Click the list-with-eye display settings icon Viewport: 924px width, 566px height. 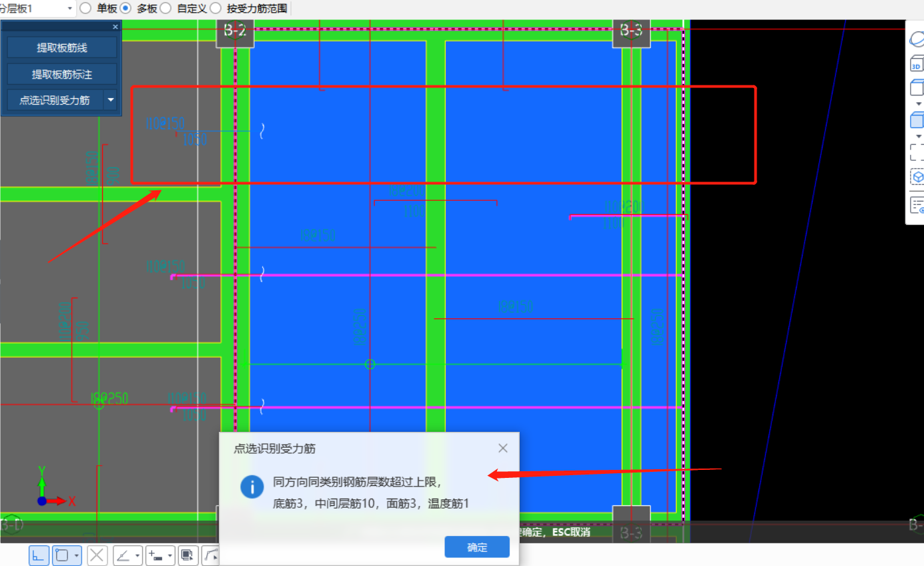(x=917, y=206)
